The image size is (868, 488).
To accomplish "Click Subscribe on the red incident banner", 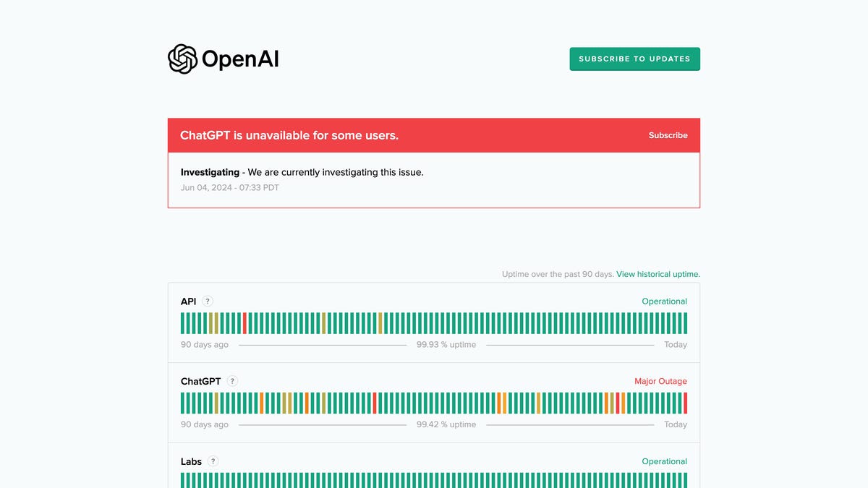I will pos(668,135).
